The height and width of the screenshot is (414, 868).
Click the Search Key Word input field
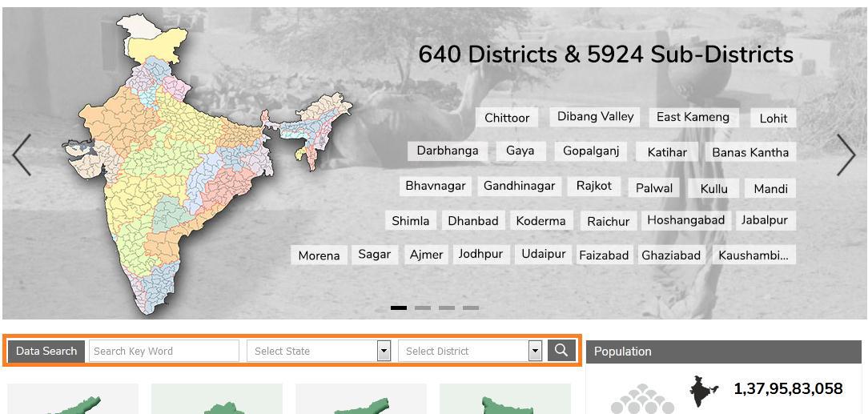click(x=163, y=351)
